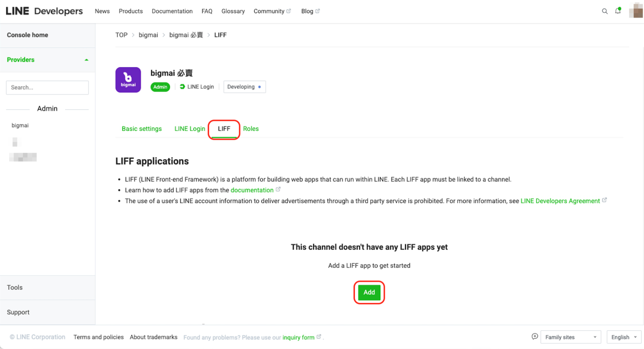The image size is (644, 349).
Task: Open the Products menu item
Action: pyautogui.click(x=131, y=11)
